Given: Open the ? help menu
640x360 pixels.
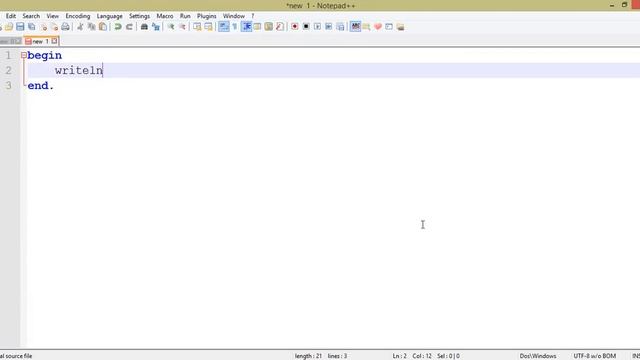Looking at the screenshot, I should click(253, 16).
